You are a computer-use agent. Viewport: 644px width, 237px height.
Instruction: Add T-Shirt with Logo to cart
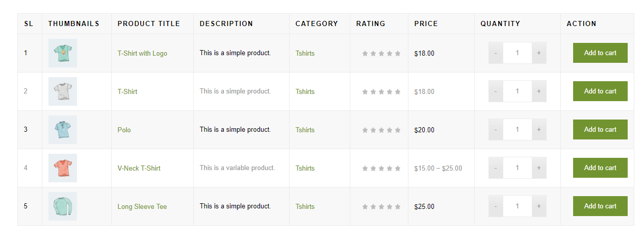click(x=600, y=53)
